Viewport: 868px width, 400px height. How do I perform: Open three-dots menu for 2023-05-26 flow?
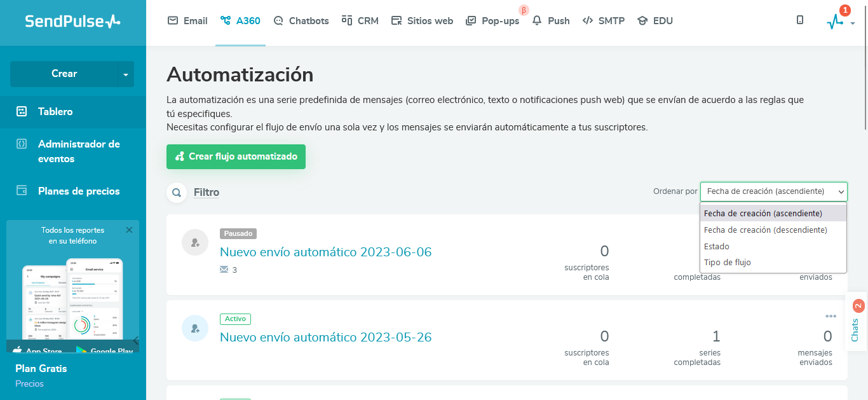coord(831,316)
